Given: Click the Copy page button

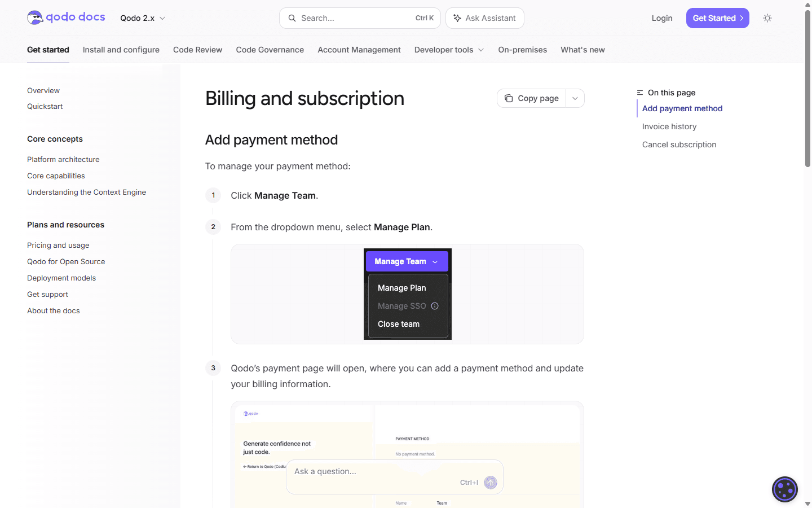Looking at the screenshot, I should [532, 98].
